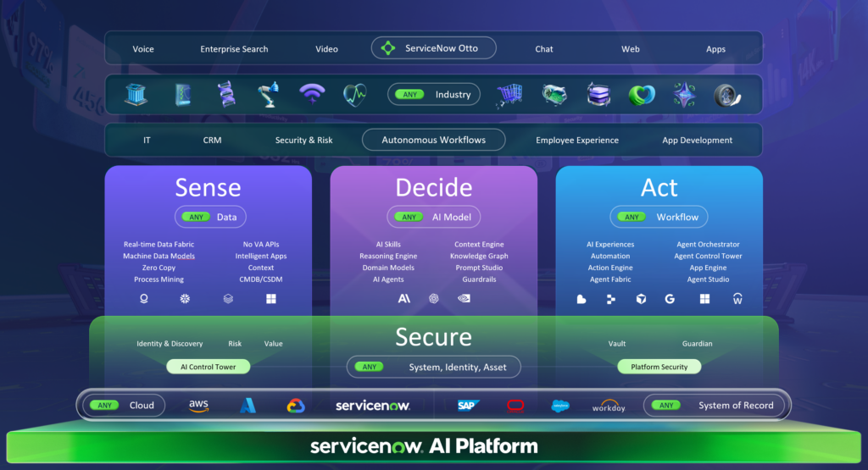Screen dimensions: 868x470
Task: Click the Guardian text
Action: point(697,343)
